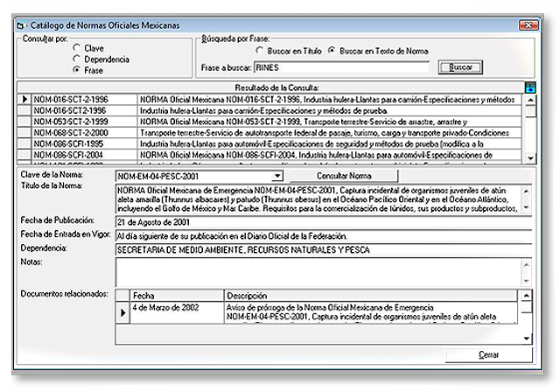Click the Cerrar button
The height and width of the screenshot is (392, 560).
point(488,355)
